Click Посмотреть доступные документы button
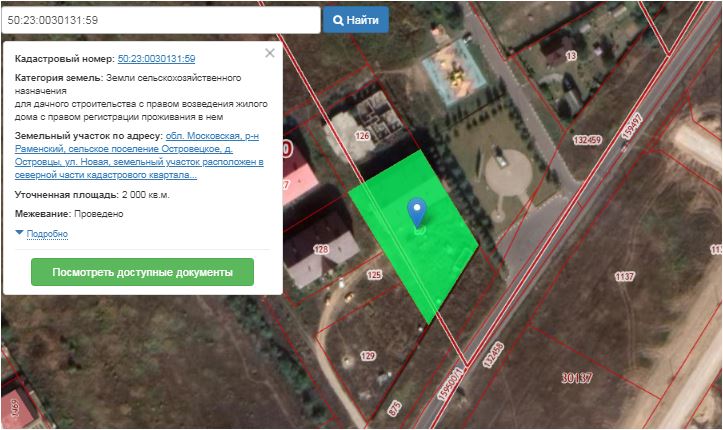 (x=142, y=272)
